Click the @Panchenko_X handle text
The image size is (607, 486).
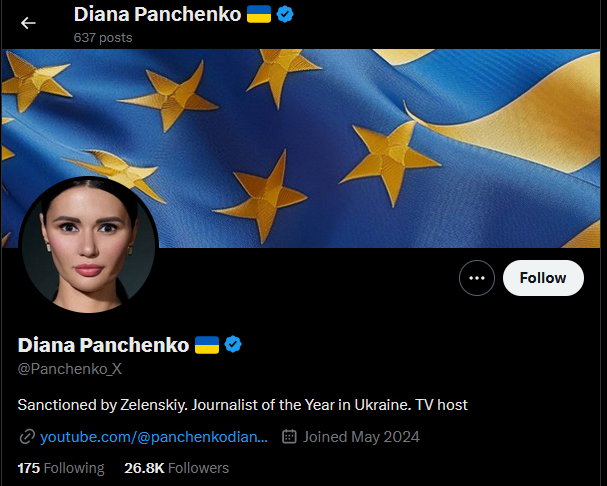70,369
